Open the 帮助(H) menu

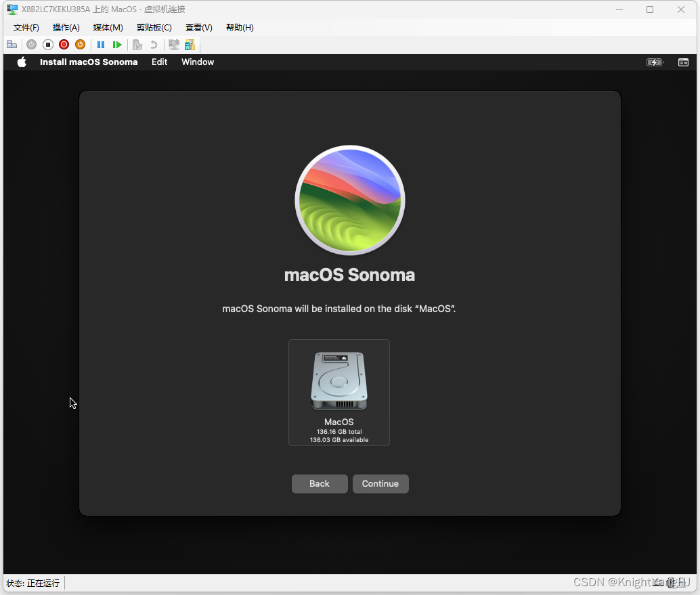tap(240, 28)
